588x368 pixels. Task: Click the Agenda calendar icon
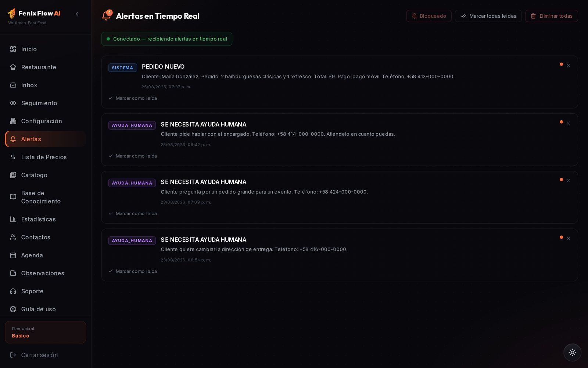[x=13, y=255]
